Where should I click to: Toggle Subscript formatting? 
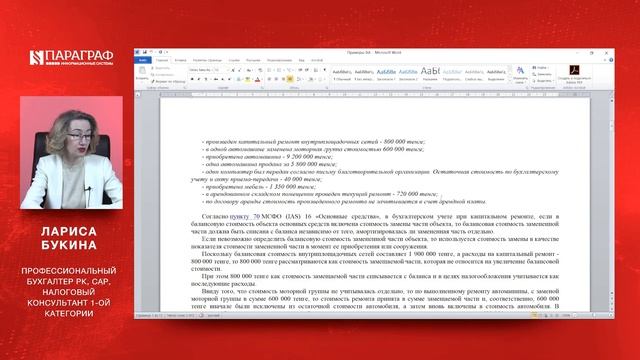222,79
